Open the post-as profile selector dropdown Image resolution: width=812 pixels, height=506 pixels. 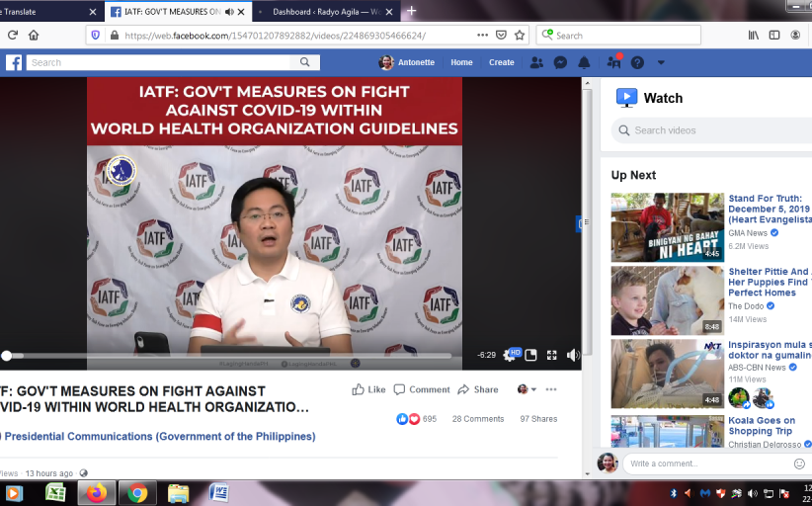527,389
